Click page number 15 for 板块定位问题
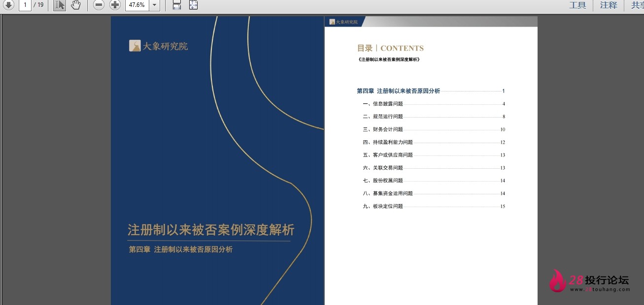Image resolution: width=644 pixels, height=305 pixels. click(x=503, y=206)
